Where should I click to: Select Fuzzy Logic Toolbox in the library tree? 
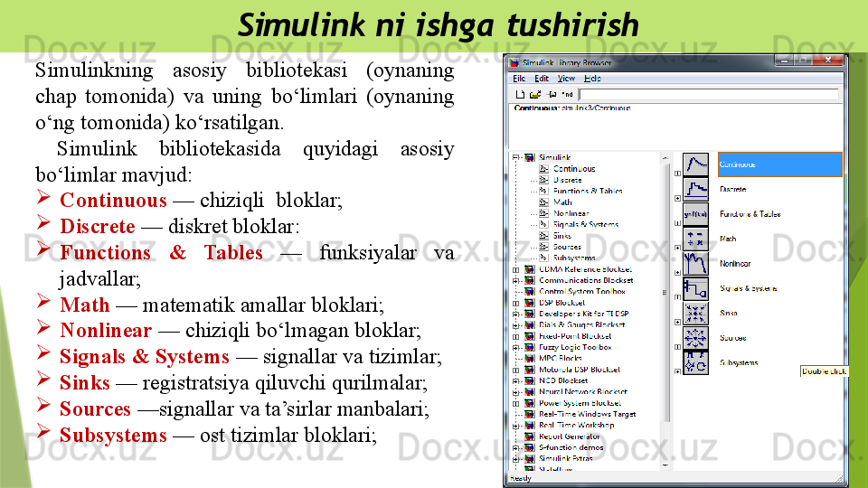574,347
